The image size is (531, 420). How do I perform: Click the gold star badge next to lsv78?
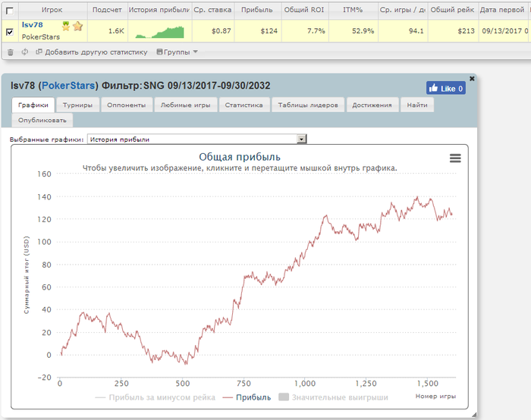point(78,26)
